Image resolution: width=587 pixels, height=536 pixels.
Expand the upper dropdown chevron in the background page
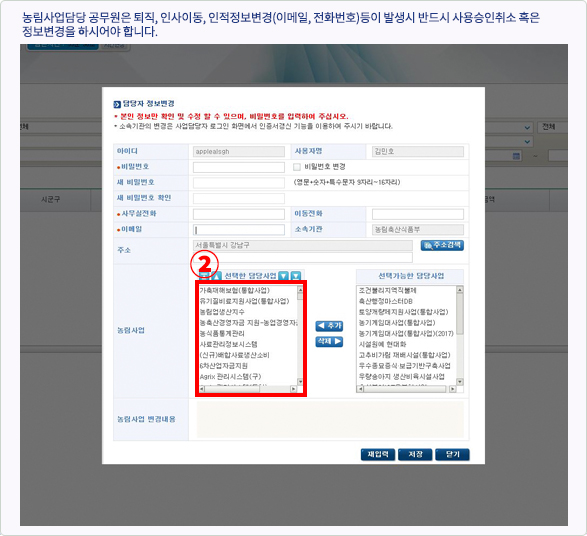[x=527, y=128]
